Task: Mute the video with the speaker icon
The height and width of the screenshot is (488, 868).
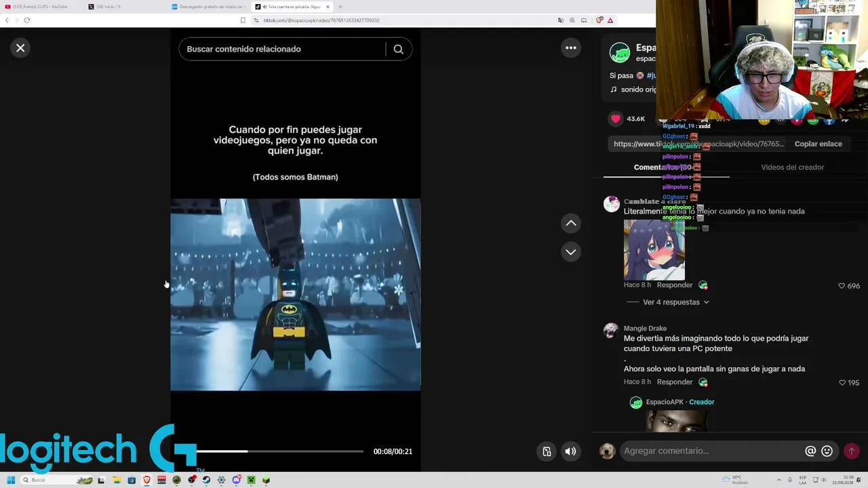Action: (571, 451)
